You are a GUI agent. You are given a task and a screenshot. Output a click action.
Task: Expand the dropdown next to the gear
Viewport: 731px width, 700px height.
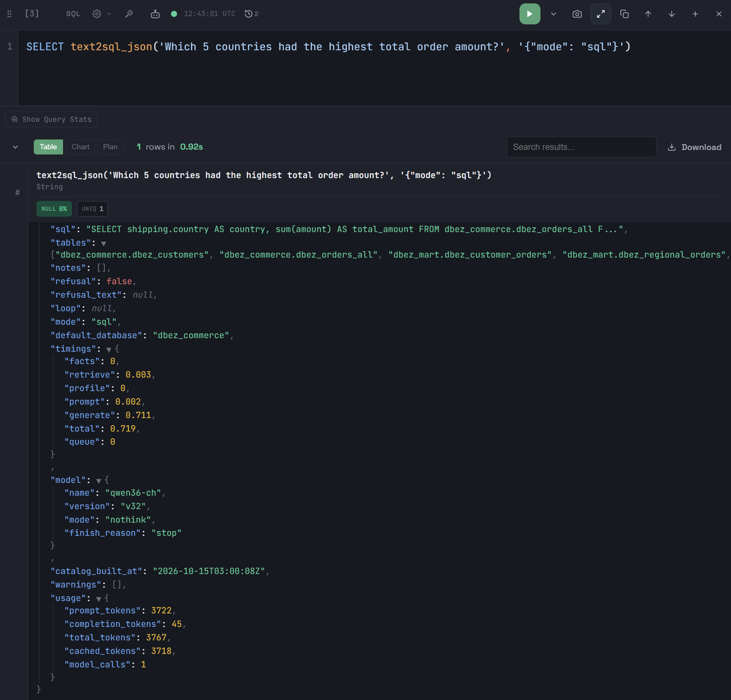[109, 14]
